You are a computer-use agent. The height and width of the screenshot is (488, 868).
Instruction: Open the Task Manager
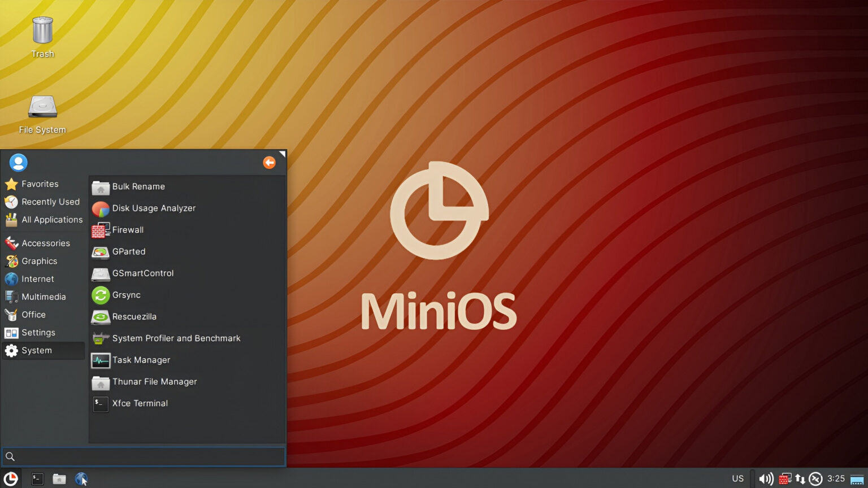click(x=141, y=360)
